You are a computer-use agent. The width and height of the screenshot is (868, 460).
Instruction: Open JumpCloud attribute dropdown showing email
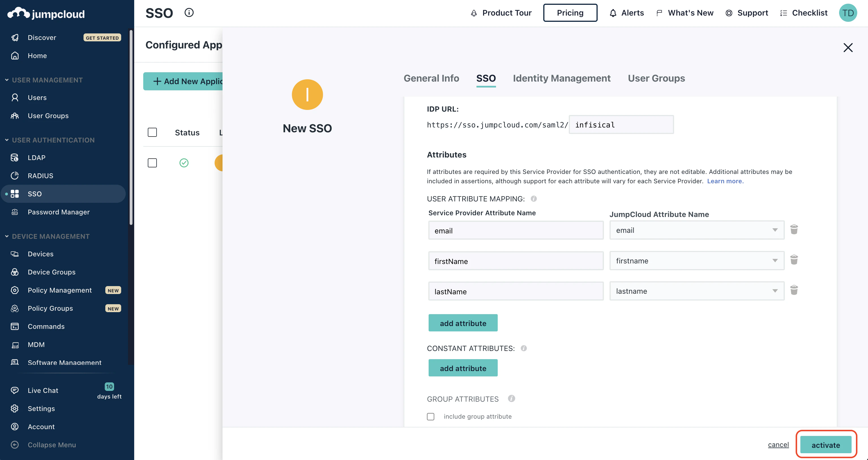pos(697,230)
